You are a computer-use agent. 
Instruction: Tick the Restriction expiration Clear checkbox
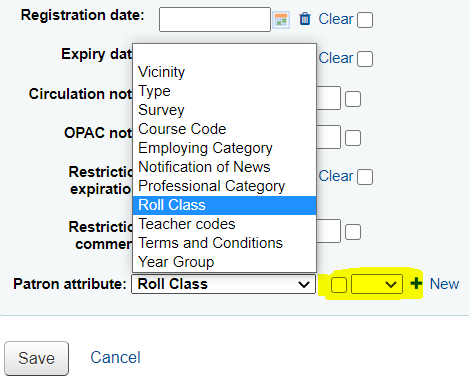pos(365,177)
